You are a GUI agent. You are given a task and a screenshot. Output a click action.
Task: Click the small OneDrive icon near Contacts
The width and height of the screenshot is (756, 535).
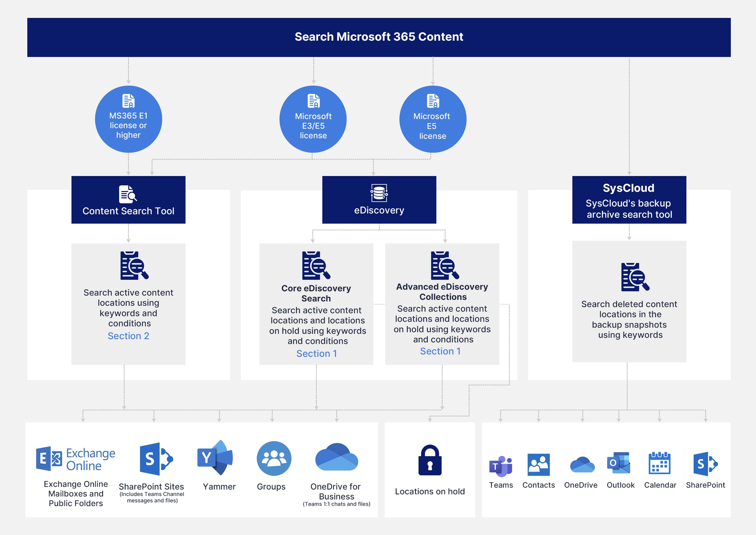[x=582, y=465]
